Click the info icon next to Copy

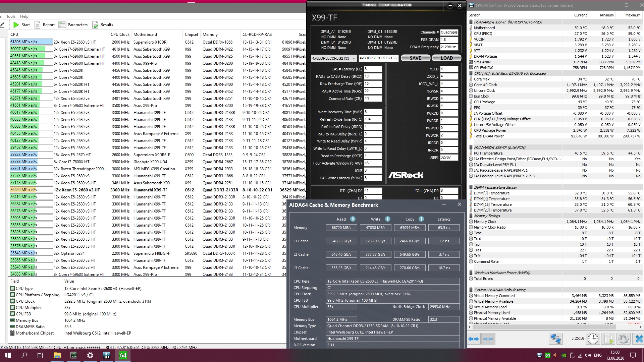421,219
